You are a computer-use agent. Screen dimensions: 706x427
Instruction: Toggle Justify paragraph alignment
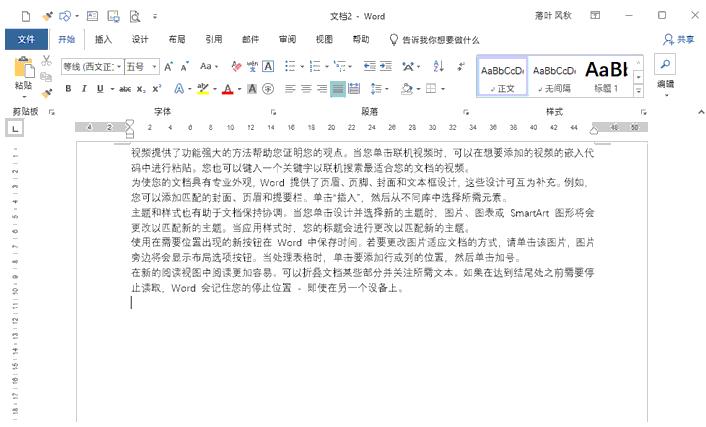point(338,89)
